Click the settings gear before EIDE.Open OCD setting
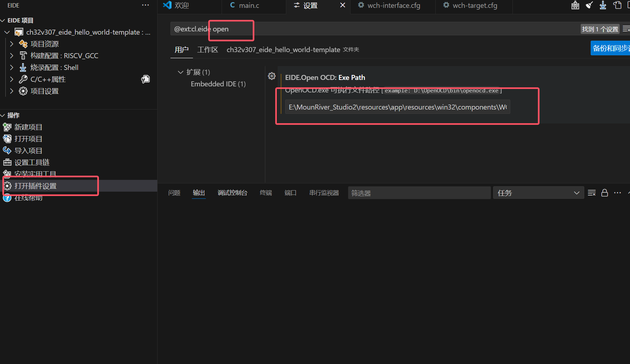 (x=272, y=76)
